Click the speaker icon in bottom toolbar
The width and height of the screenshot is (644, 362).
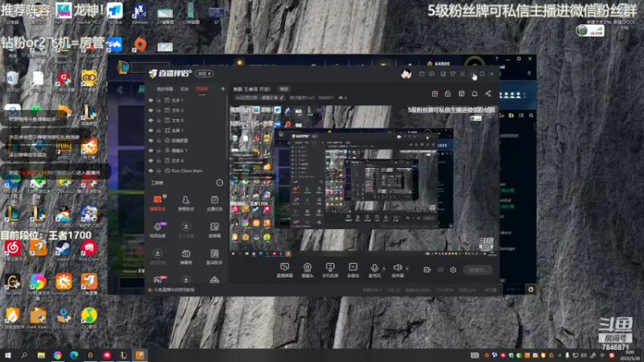click(x=397, y=270)
